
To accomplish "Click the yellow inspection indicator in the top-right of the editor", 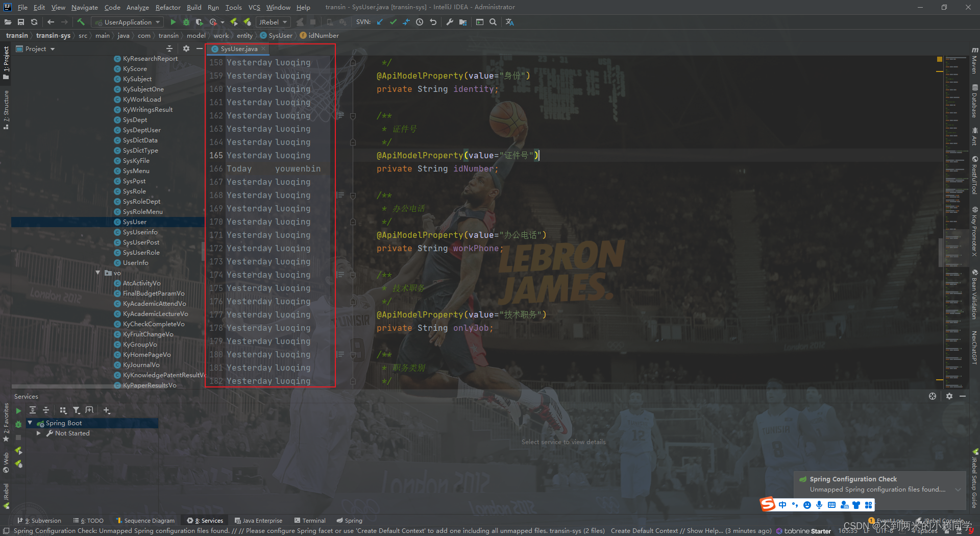I will [939, 59].
